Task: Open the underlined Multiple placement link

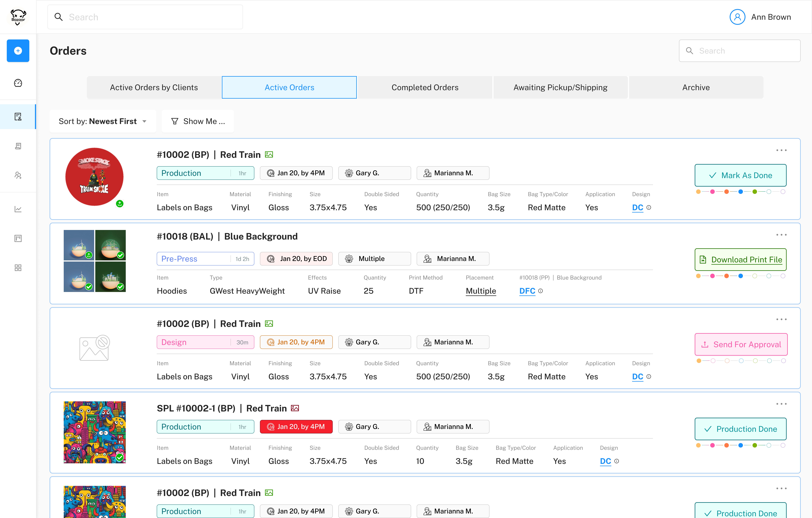Action: tap(481, 291)
